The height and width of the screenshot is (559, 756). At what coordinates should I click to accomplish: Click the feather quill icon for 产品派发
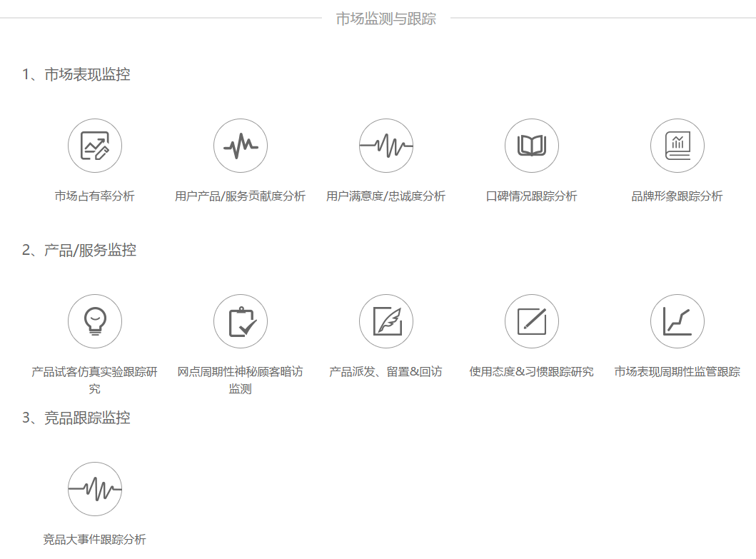click(386, 321)
